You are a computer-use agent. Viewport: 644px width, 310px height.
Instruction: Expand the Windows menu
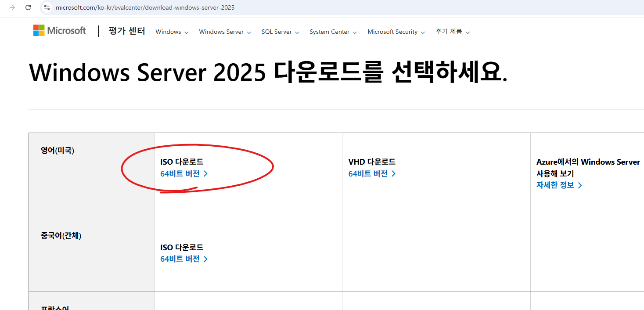pyautogui.click(x=172, y=32)
